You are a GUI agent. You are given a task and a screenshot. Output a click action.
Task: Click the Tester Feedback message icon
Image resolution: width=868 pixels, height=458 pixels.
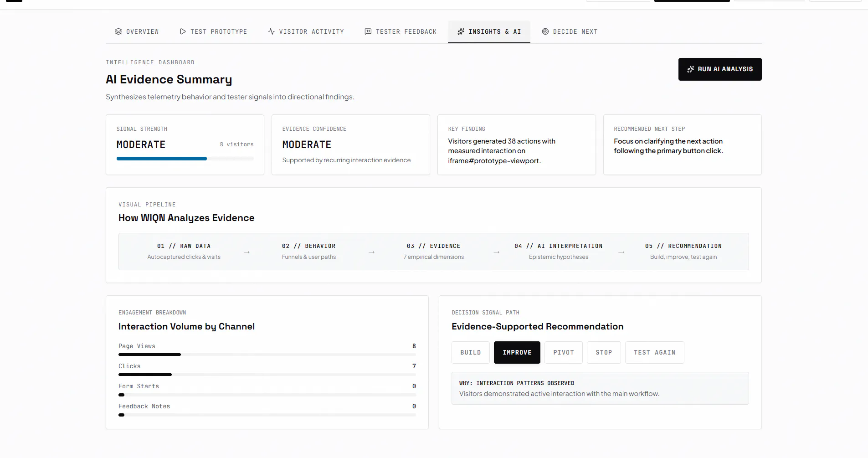(368, 31)
